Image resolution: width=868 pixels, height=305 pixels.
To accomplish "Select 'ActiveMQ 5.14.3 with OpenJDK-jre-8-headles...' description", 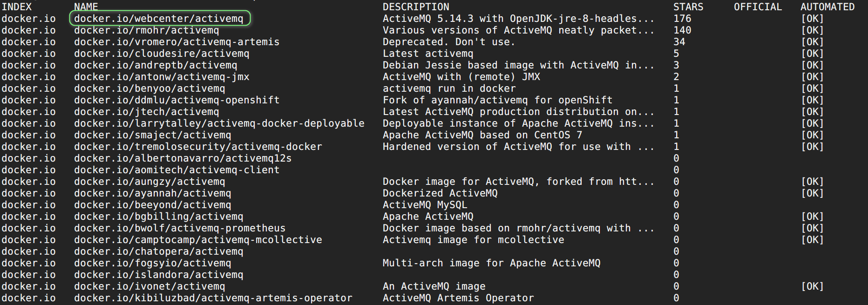I will point(519,19).
